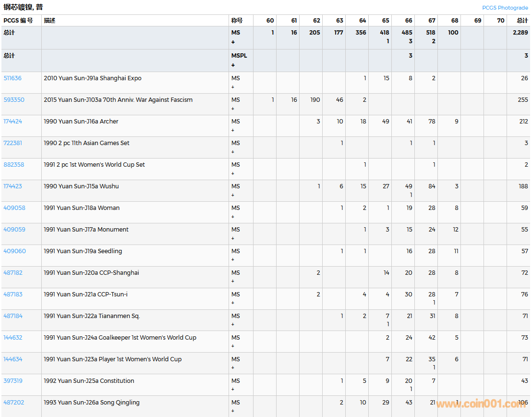Expand plus sign under MSPL total row

233,65
